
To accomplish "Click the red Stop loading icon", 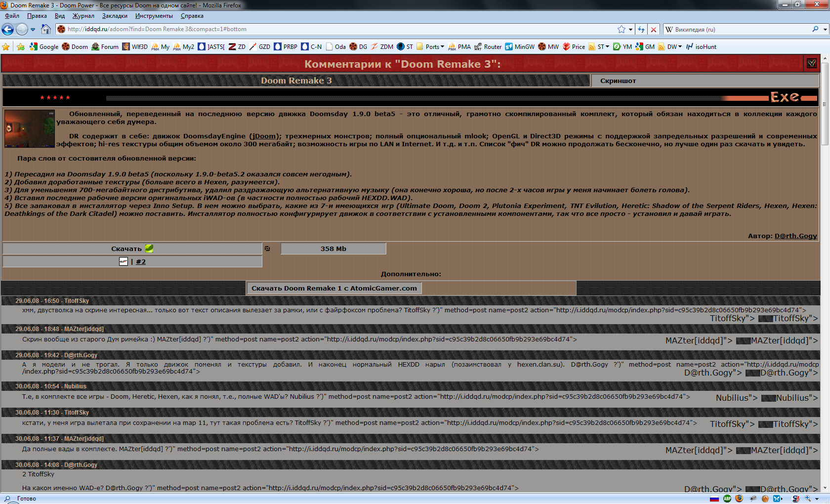I will tap(654, 30).
